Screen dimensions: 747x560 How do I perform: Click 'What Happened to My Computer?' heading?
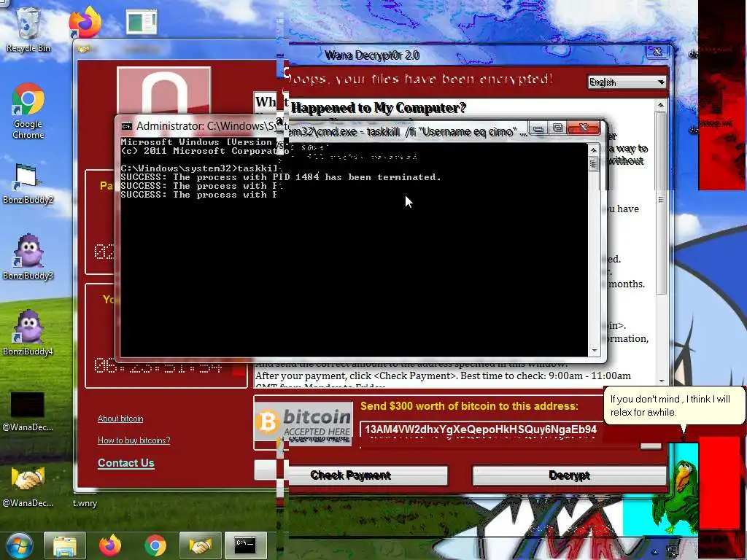tap(360, 105)
